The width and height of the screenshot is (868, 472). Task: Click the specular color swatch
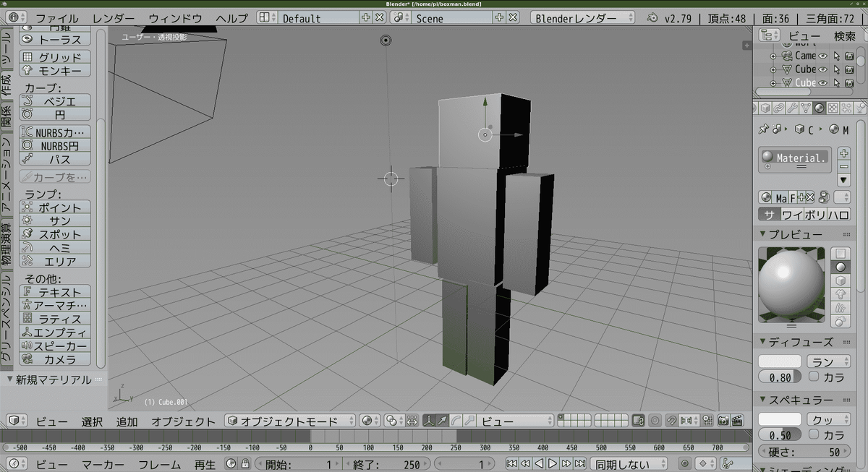point(780,419)
